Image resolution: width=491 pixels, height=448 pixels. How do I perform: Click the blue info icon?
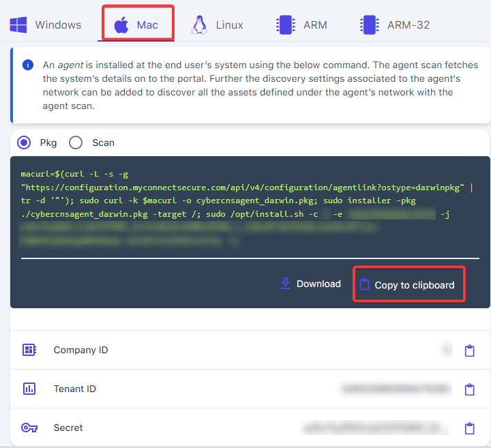point(28,65)
